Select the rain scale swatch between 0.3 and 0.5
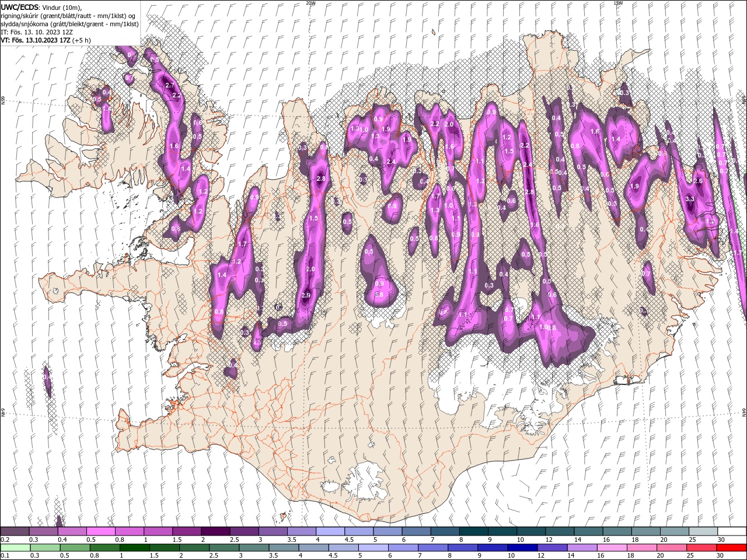The image size is (747, 560). [x=45, y=547]
